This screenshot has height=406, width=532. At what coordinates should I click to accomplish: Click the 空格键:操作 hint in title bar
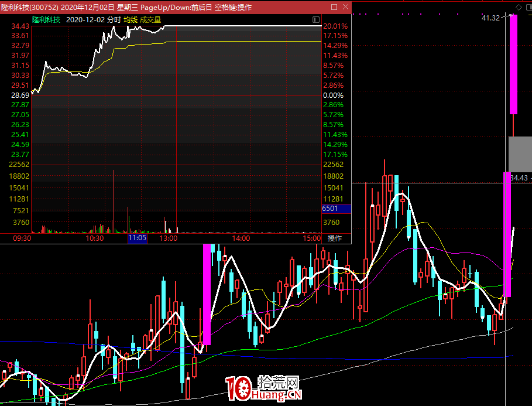[233, 8]
